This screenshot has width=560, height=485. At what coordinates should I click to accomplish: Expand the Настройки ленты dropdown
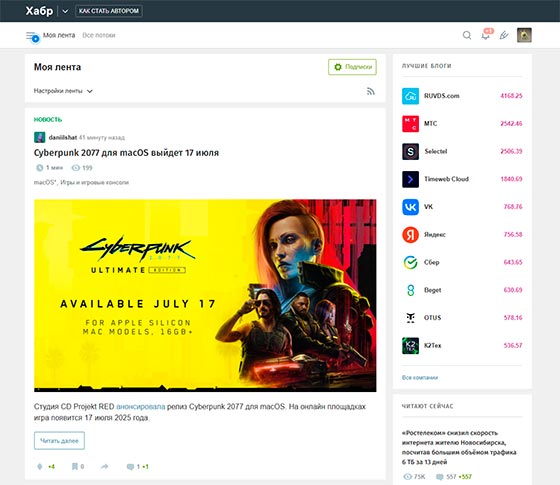click(x=63, y=91)
